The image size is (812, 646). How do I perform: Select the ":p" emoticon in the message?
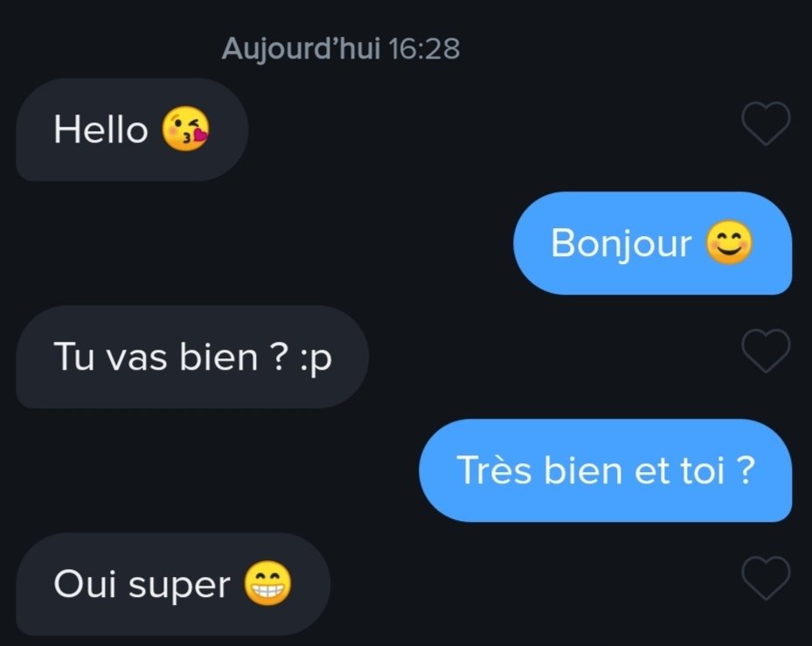(x=316, y=358)
